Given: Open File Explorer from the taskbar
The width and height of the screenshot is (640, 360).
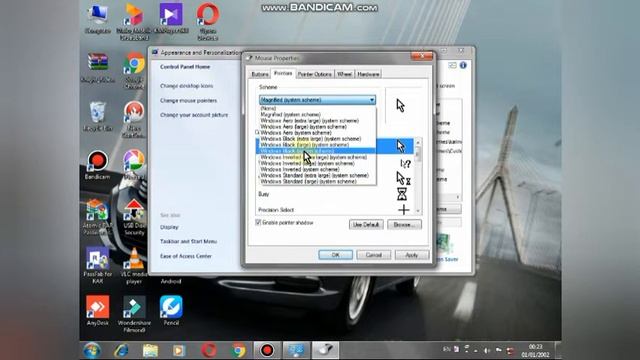Looking at the screenshot, I should 150,351.
